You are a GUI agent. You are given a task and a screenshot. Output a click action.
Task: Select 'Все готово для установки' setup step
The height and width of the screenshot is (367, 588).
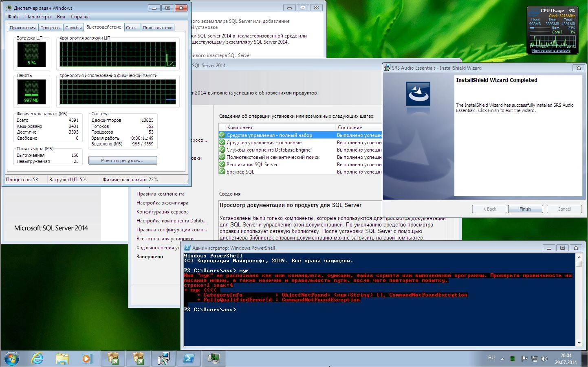pos(165,239)
